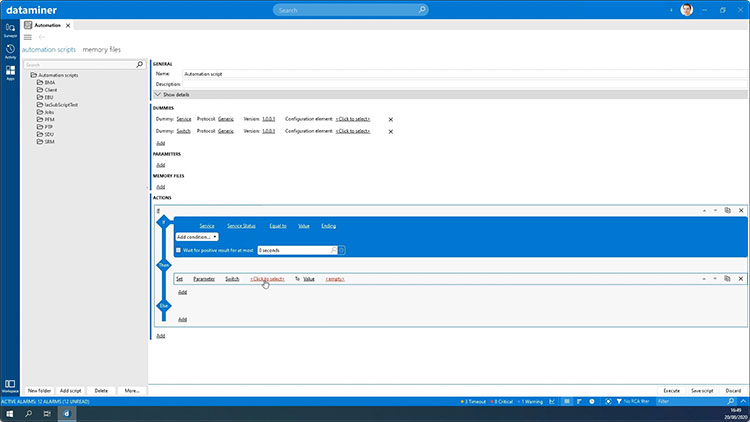
Task: Click Configuration element select for Service dummy
Action: [x=353, y=119]
